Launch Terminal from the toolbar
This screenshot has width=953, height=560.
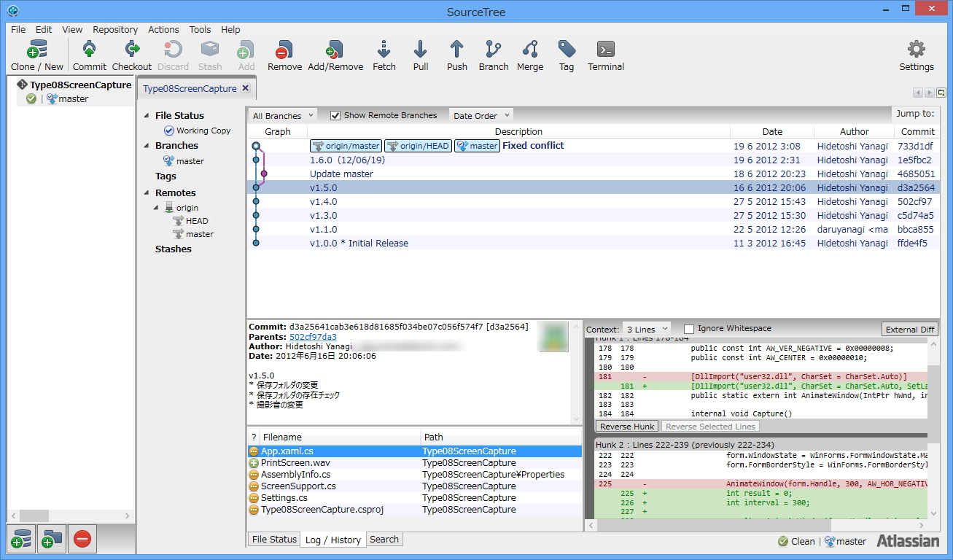click(x=605, y=55)
